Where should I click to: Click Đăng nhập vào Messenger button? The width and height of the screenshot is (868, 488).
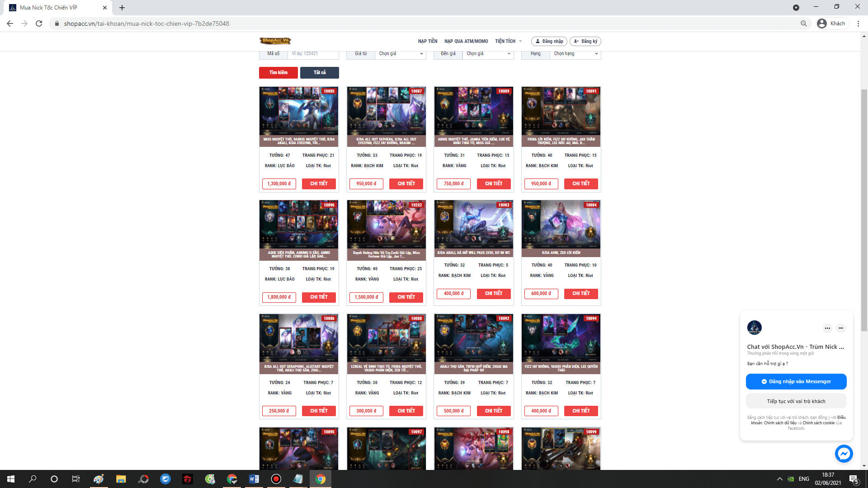(796, 382)
